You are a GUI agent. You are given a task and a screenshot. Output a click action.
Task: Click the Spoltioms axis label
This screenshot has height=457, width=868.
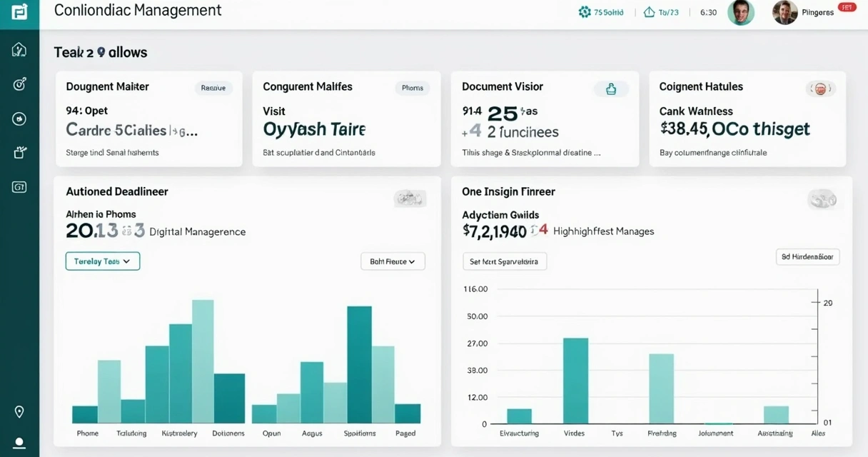[x=359, y=433]
